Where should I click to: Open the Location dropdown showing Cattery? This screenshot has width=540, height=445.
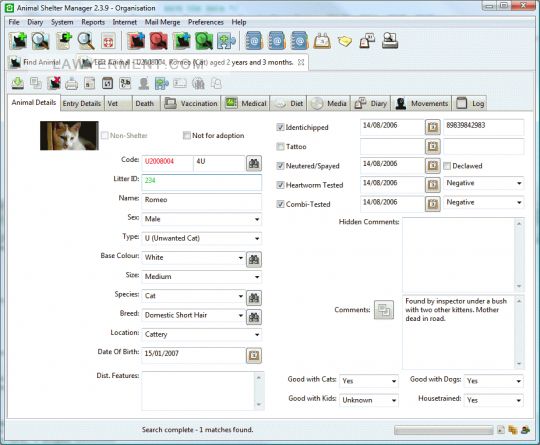[x=201, y=334]
